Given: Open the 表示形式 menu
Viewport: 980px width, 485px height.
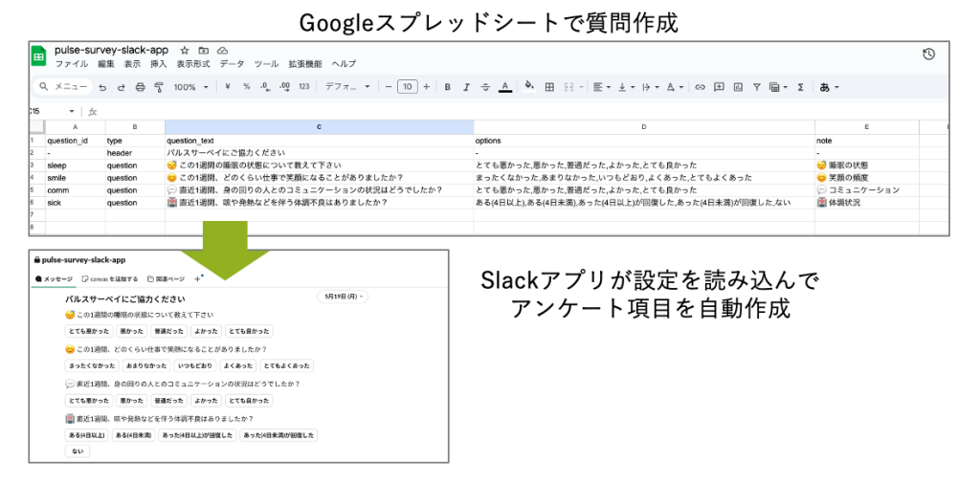Looking at the screenshot, I should pyautogui.click(x=192, y=64).
